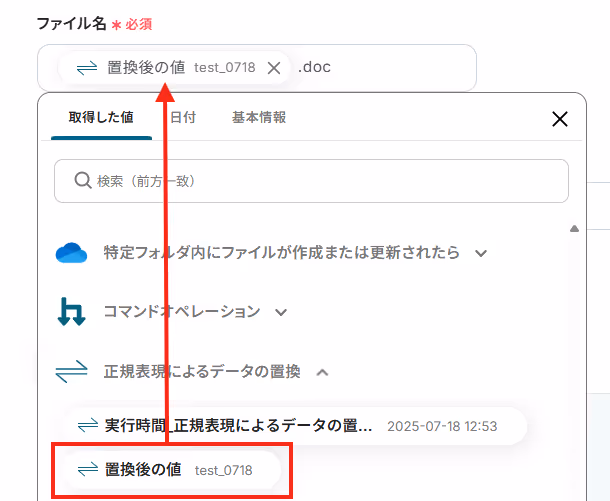The image size is (610, 501).
Task: Click the 2025-07-18 12:53 timestamp value
Action: pyautogui.click(x=442, y=426)
